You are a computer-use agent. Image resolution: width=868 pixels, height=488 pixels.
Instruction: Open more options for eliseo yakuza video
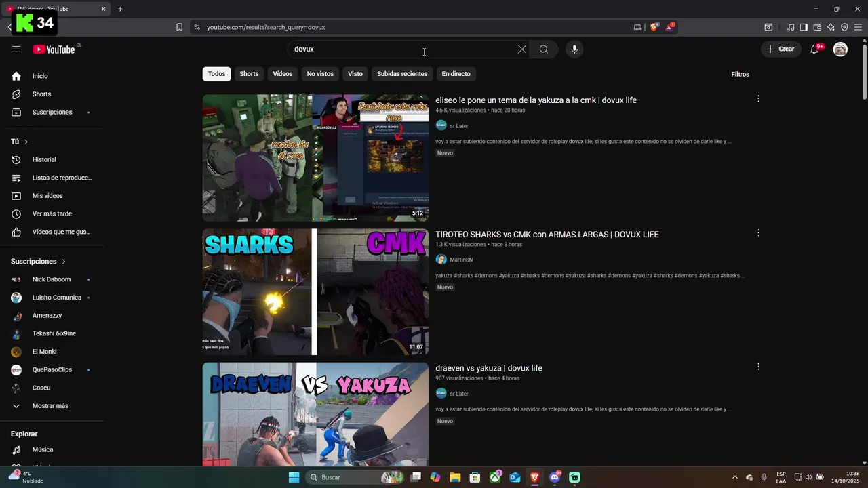[x=758, y=99]
